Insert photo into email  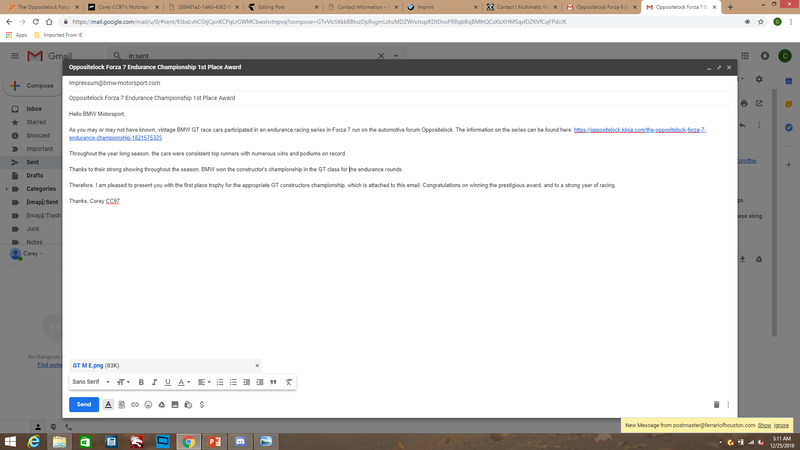tap(174, 405)
